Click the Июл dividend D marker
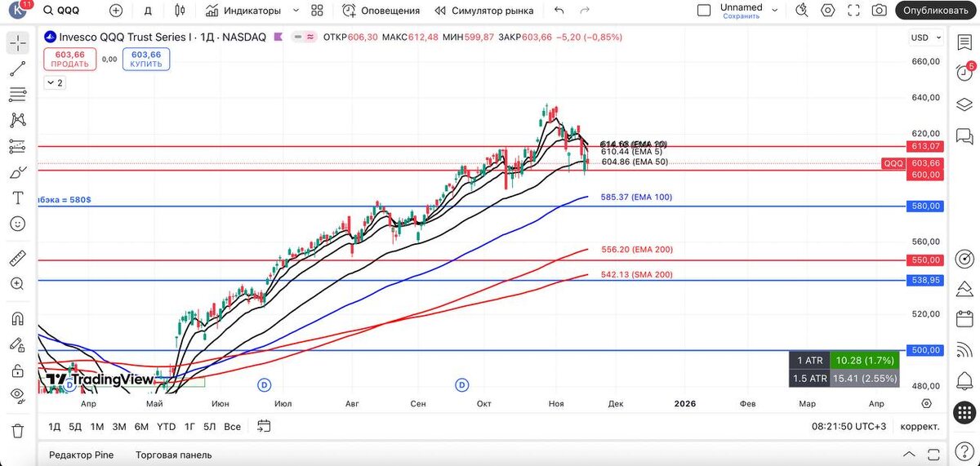Viewport: 980px width, 466px height. pyautogui.click(x=264, y=384)
